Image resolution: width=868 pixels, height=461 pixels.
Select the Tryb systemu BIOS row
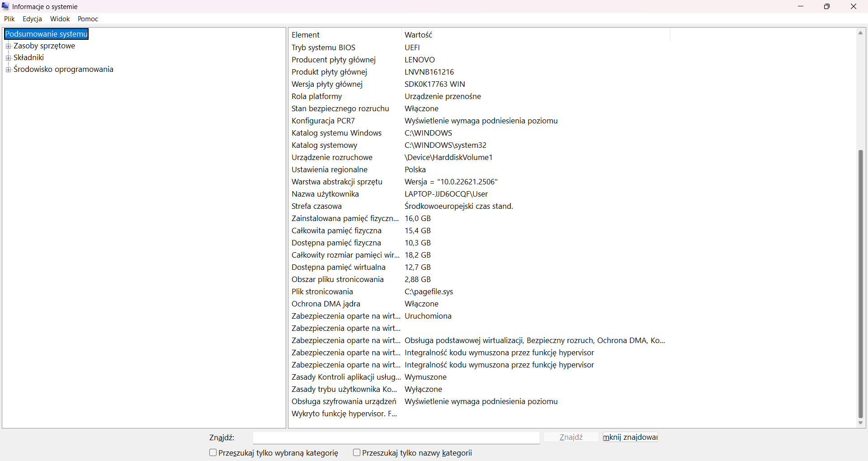[479, 47]
